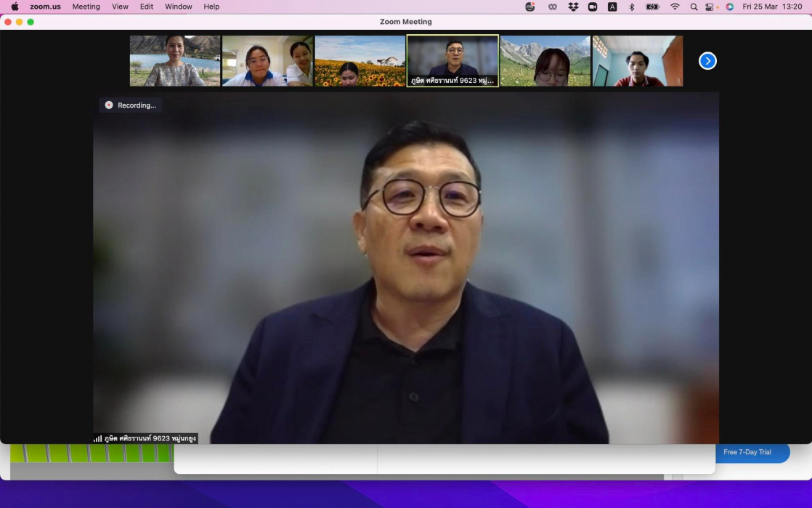Open the battery status dropdown
The height and width of the screenshot is (508, 812).
(x=652, y=7)
